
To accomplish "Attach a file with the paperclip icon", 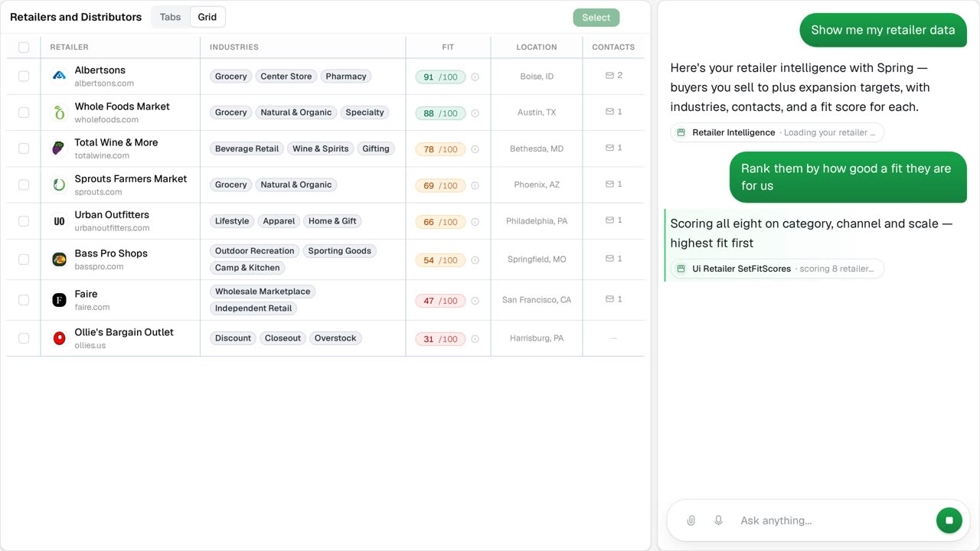I will [691, 520].
